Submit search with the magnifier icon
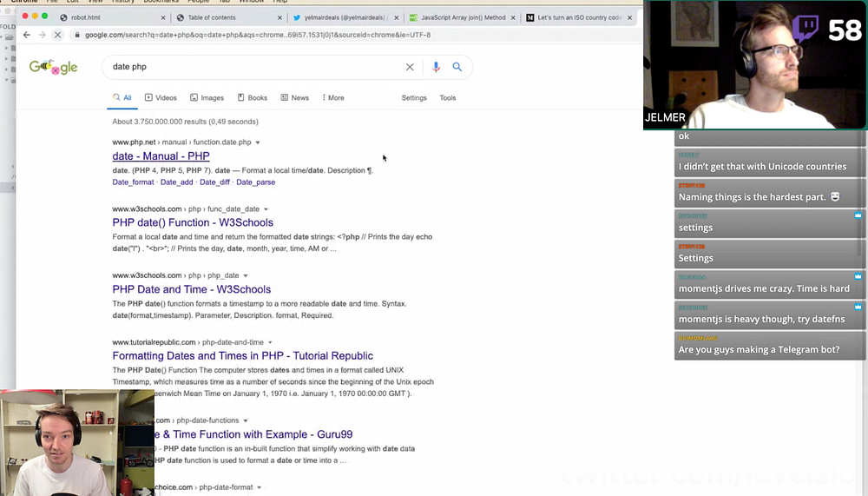Screen dimensions: 868x496 (x=457, y=67)
